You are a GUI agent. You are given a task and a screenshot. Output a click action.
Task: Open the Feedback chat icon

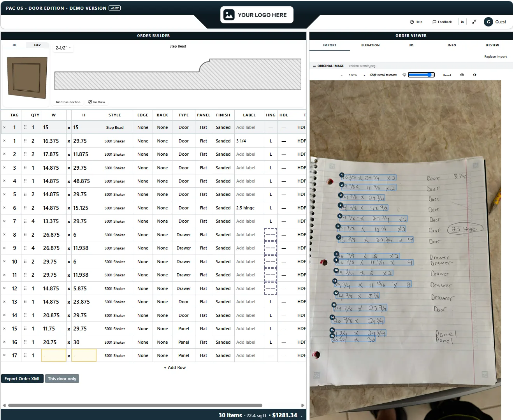434,22
